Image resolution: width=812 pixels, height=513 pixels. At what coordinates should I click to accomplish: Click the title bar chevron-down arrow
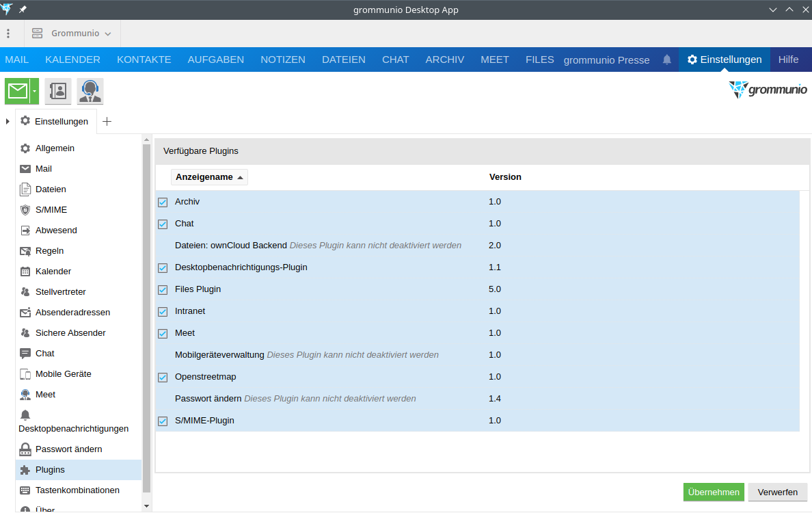click(x=772, y=10)
